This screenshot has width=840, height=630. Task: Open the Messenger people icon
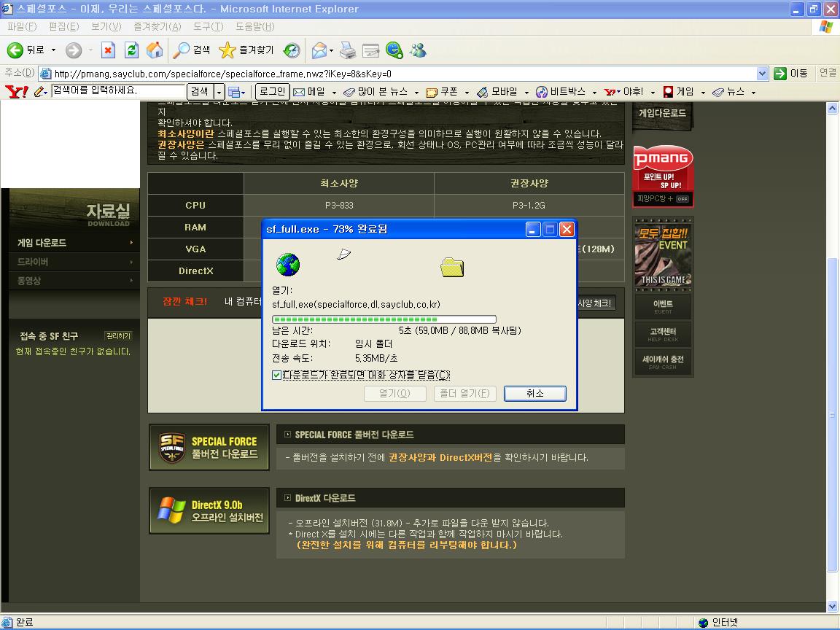tap(418, 50)
